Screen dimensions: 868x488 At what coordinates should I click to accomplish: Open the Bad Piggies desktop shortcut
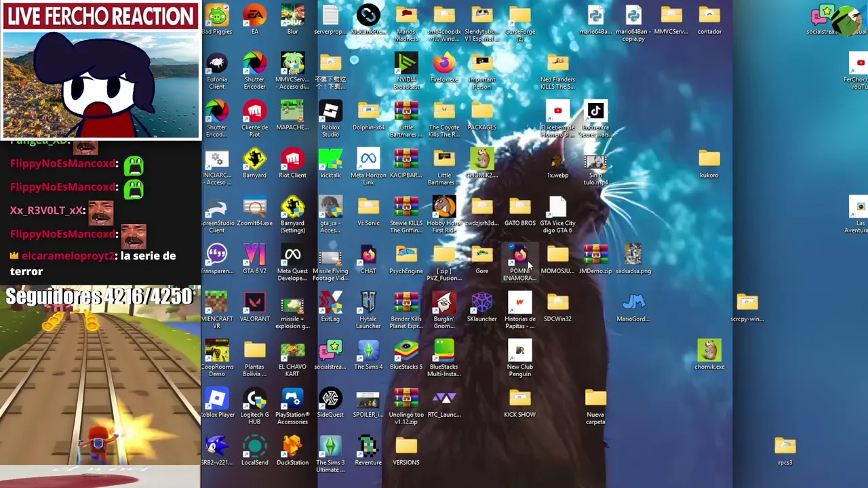[217, 16]
